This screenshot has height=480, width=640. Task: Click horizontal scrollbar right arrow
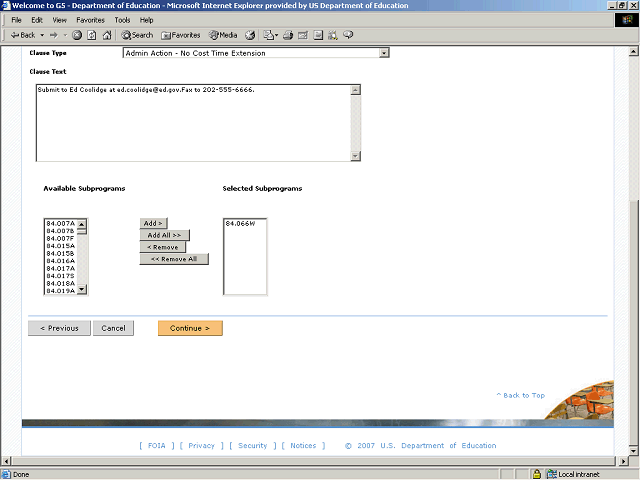(623, 461)
